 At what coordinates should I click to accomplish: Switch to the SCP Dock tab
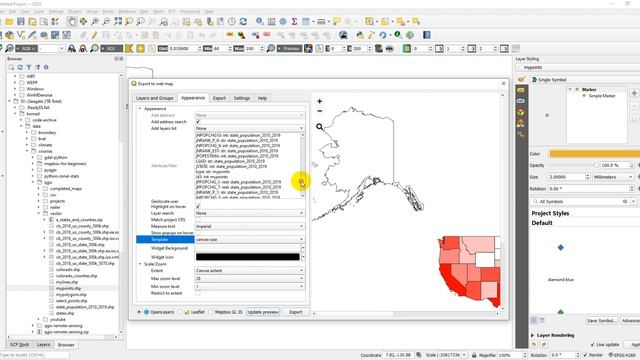pos(20,345)
